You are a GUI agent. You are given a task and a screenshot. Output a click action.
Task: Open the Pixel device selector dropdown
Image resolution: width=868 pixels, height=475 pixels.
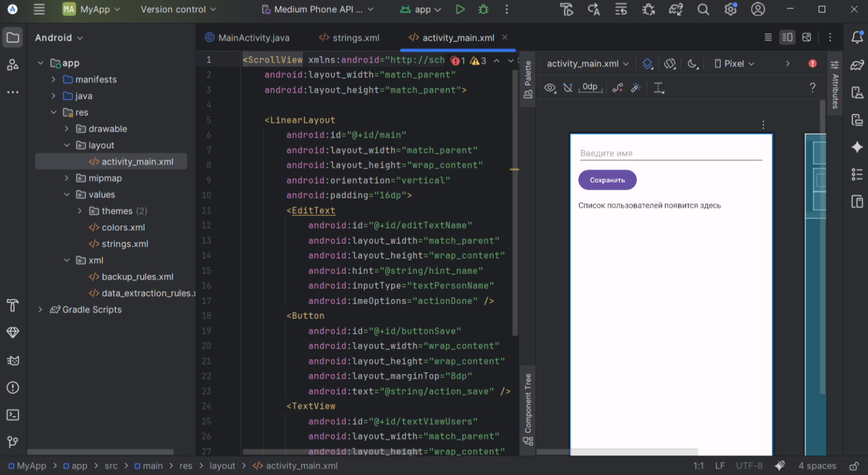[x=734, y=64]
